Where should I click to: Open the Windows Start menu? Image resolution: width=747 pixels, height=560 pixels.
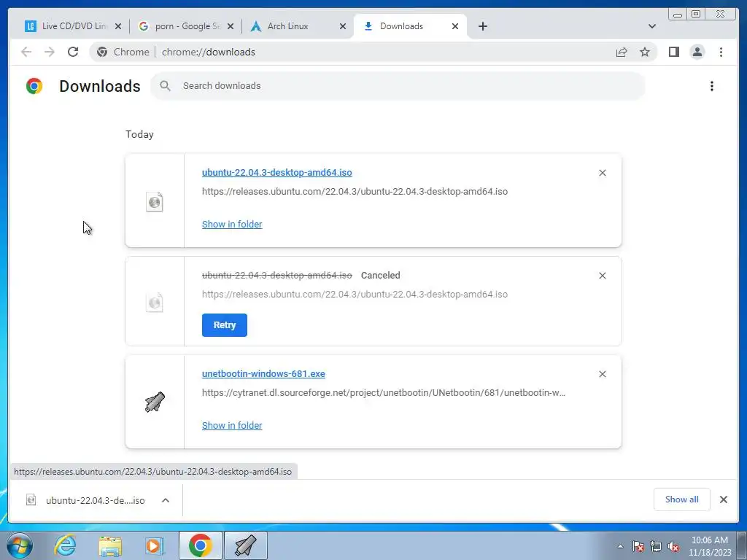coord(20,545)
